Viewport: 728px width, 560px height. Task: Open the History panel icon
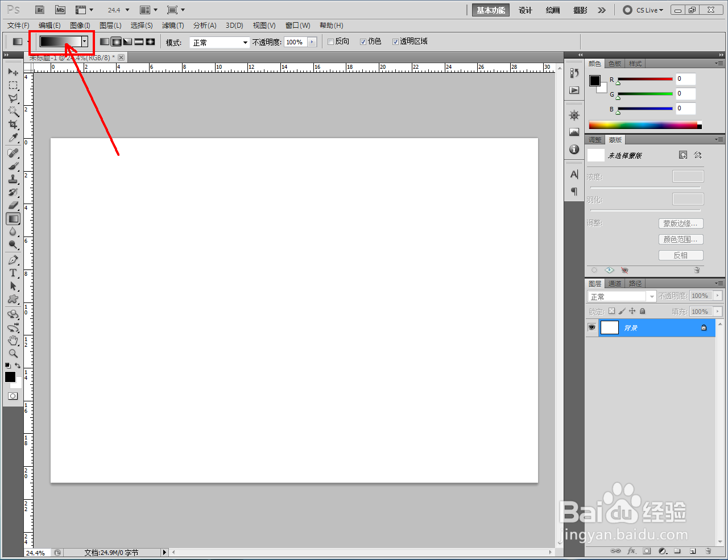click(x=574, y=73)
